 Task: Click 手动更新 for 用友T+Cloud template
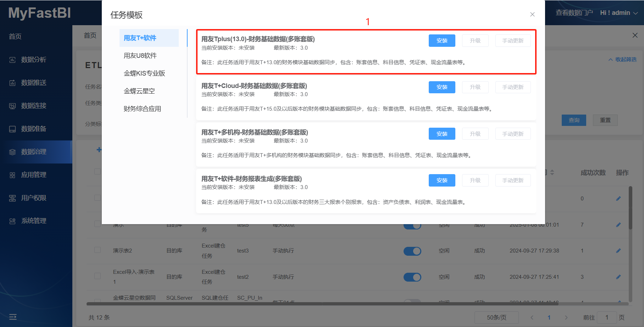[513, 87]
